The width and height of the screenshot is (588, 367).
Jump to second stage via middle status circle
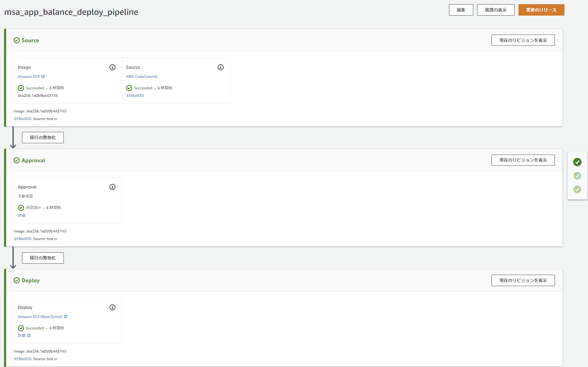(577, 176)
